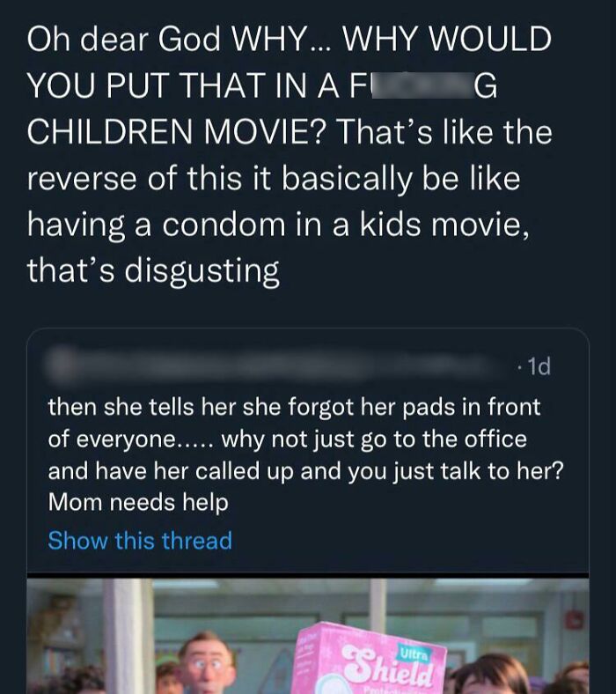Open the blurred avatar of quoted author
Viewport: 616px width, 694px height.
click(x=61, y=366)
